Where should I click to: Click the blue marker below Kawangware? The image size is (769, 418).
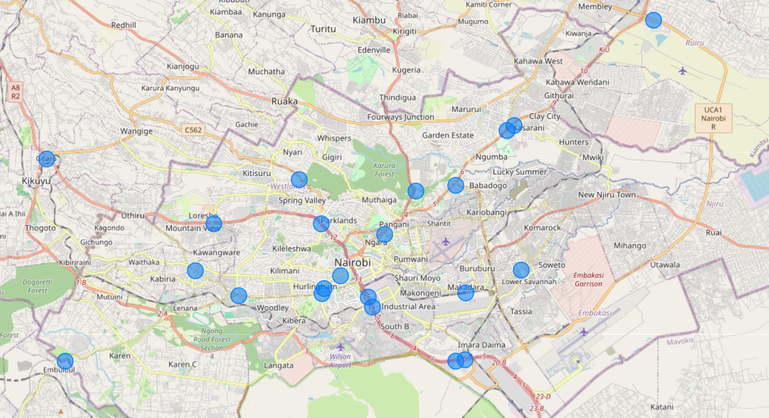[195, 270]
